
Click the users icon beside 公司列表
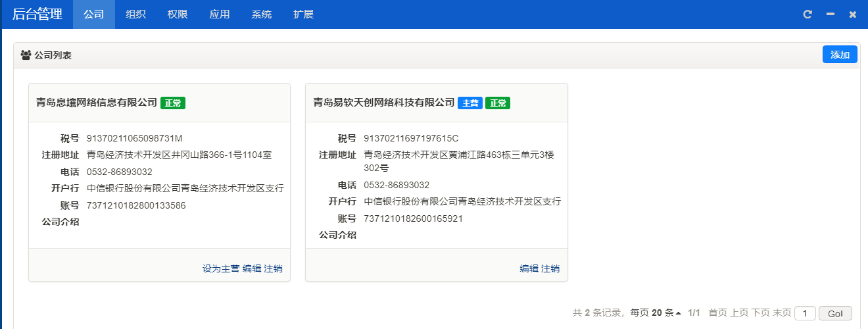26,55
